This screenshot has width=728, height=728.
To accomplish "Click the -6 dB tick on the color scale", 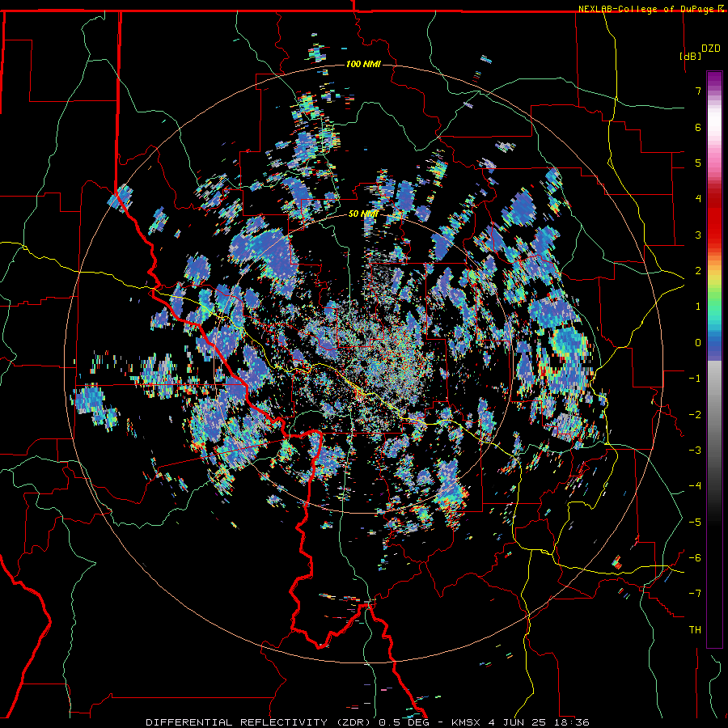I will click(695, 558).
